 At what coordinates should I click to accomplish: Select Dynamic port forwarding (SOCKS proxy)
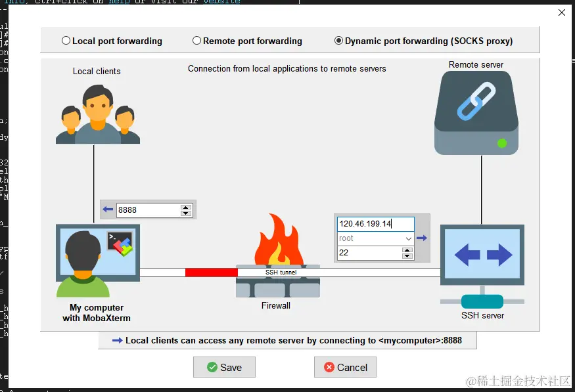coord(424,41)
